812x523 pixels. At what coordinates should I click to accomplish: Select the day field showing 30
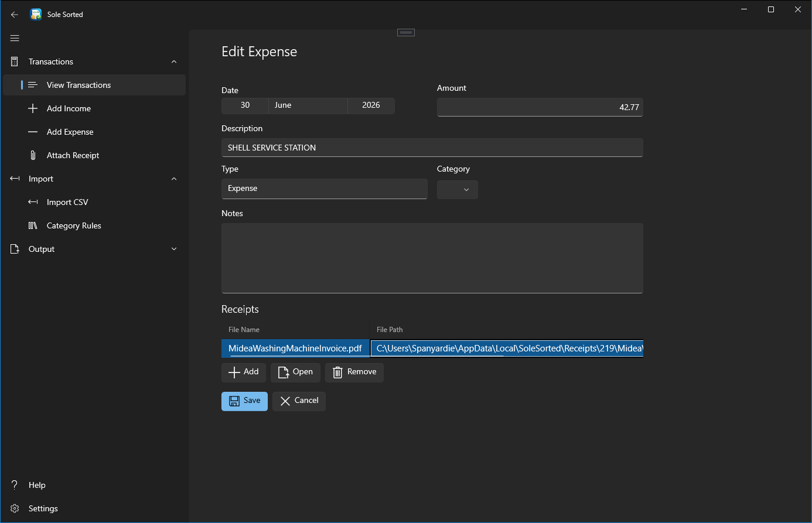pos(245,105)
